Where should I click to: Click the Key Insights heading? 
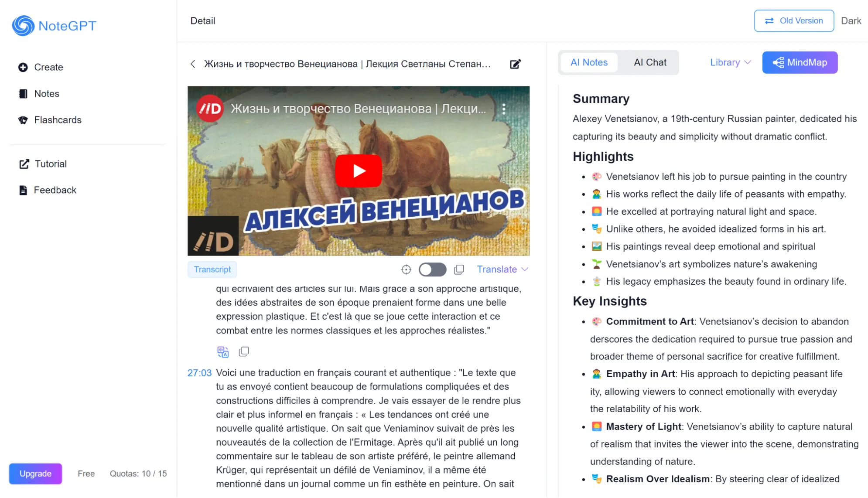(x=609, y=301)
